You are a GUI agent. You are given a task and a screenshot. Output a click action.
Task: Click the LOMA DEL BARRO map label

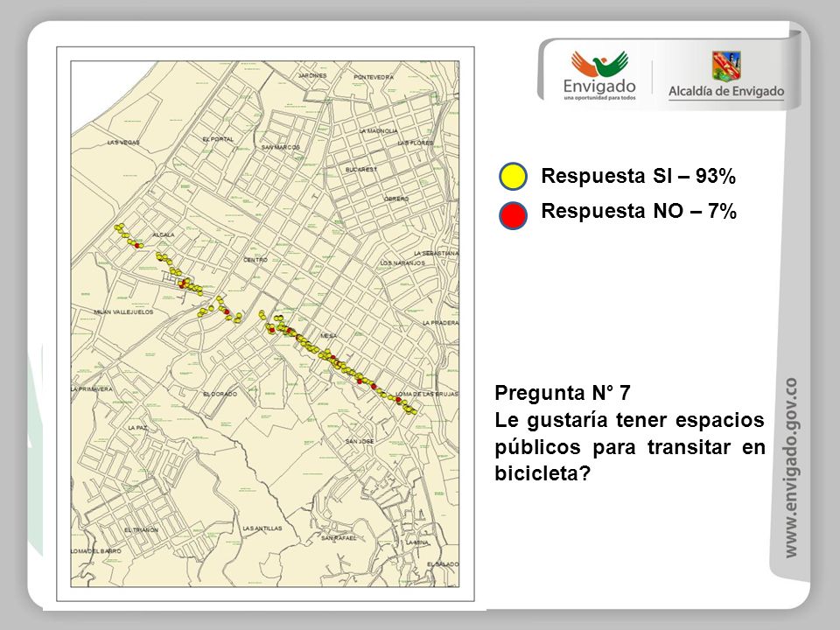tap(96, 550)
